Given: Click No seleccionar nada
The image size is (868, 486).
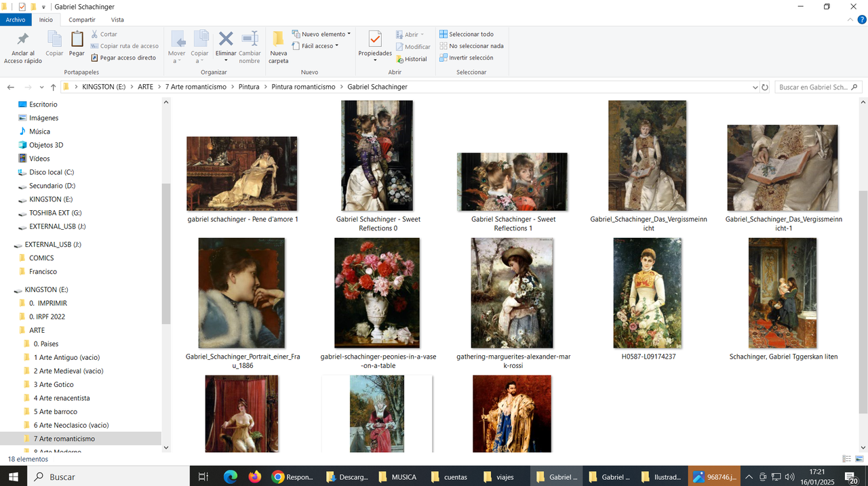Looking at the screenshot, I should click(471, 46).
